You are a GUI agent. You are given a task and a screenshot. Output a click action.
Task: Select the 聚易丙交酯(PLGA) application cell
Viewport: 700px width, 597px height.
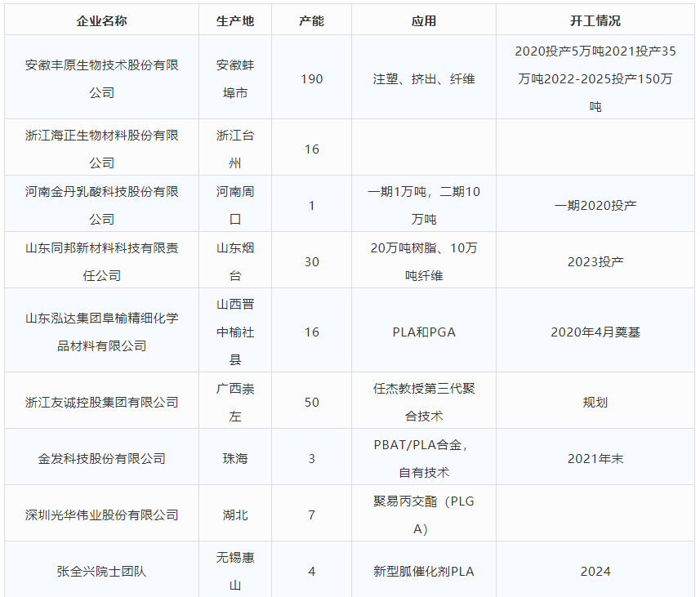424,515
